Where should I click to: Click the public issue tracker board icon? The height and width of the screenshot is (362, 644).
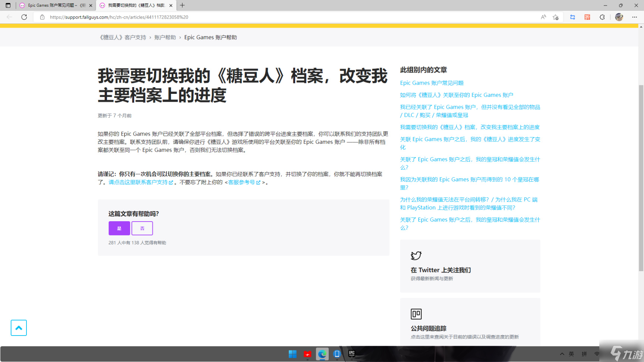click(x=416, y=314)
